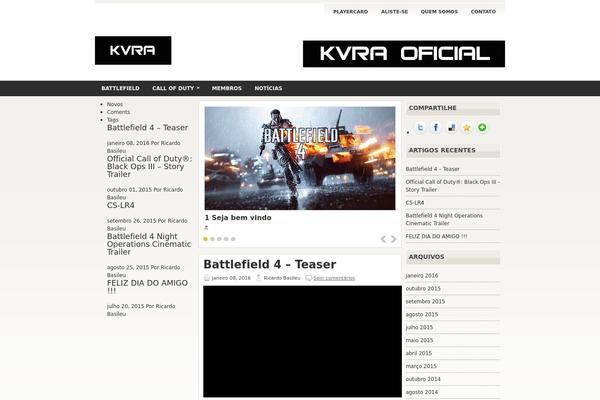The width and height of the screenshot is (600, 400).
Task: Open the main Battlefield 4 – Teaser post title
Action: pos(269,264)
